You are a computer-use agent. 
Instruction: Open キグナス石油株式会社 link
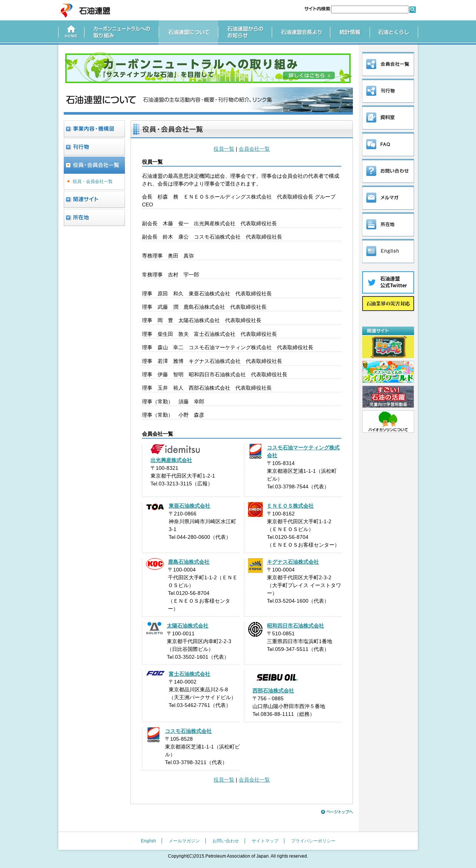pos(293,562)
